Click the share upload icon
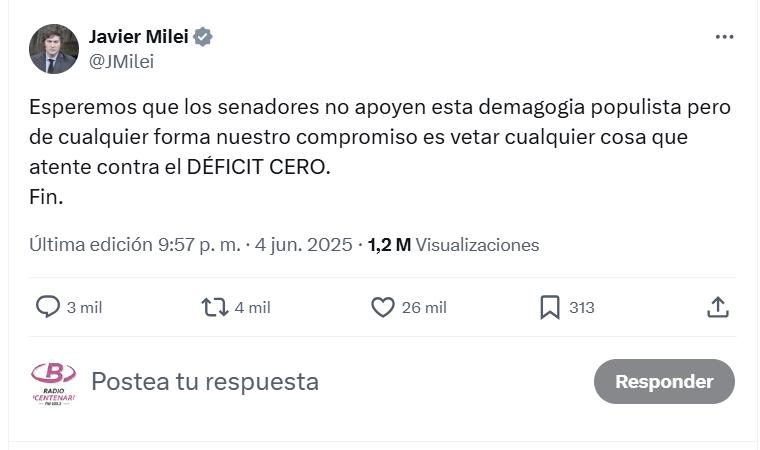 point(717,307)
